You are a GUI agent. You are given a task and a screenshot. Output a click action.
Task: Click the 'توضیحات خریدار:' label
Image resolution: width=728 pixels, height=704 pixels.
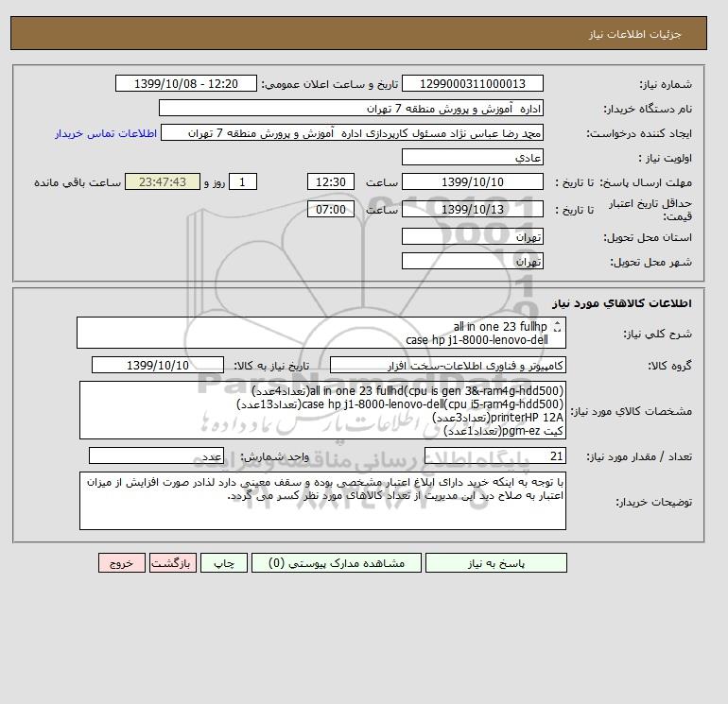(653, 502)
